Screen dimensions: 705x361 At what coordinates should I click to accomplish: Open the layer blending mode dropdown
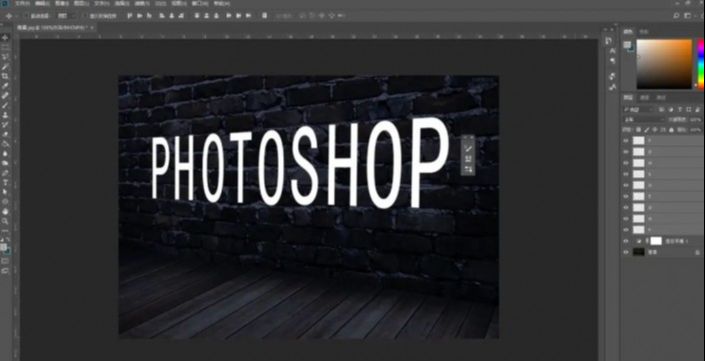tap(644, 120)
